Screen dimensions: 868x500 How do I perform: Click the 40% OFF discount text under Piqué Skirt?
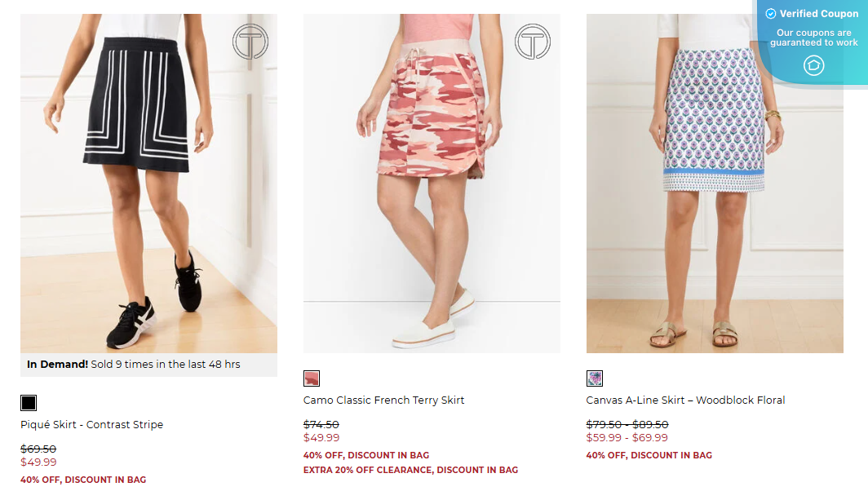83,480
